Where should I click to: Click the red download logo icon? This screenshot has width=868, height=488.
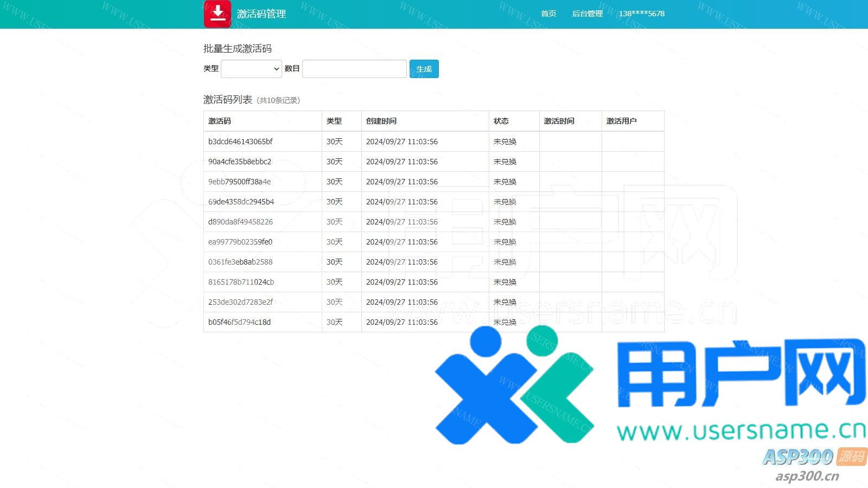pos(218,14)
